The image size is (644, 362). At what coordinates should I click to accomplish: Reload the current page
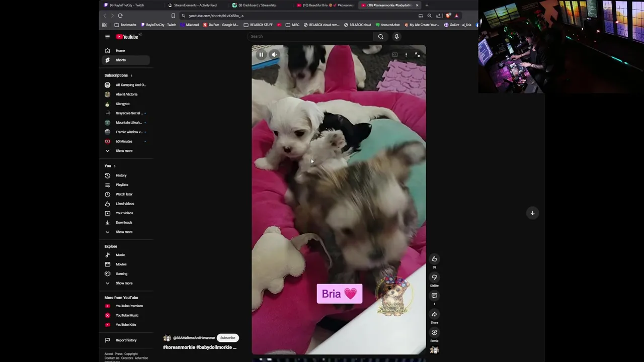[120, 16]
